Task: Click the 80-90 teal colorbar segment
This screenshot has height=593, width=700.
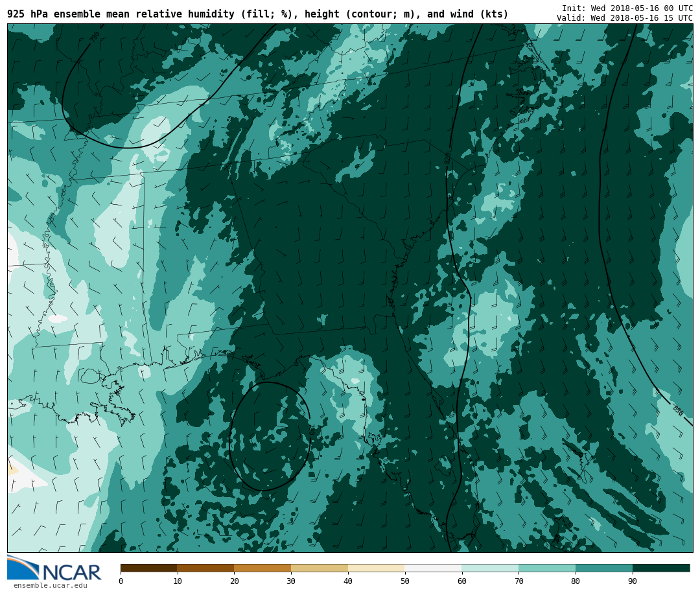Action: [604, 568]
